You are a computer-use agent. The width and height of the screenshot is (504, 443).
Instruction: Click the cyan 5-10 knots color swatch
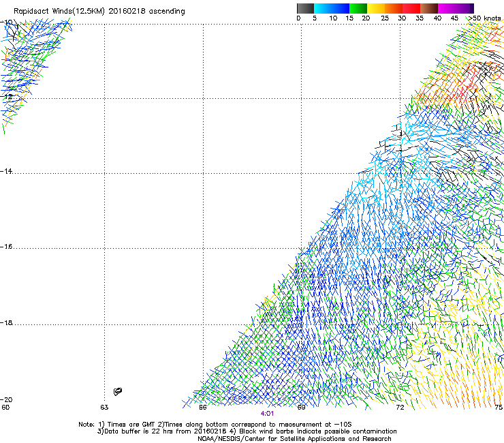tap(323, 8)
